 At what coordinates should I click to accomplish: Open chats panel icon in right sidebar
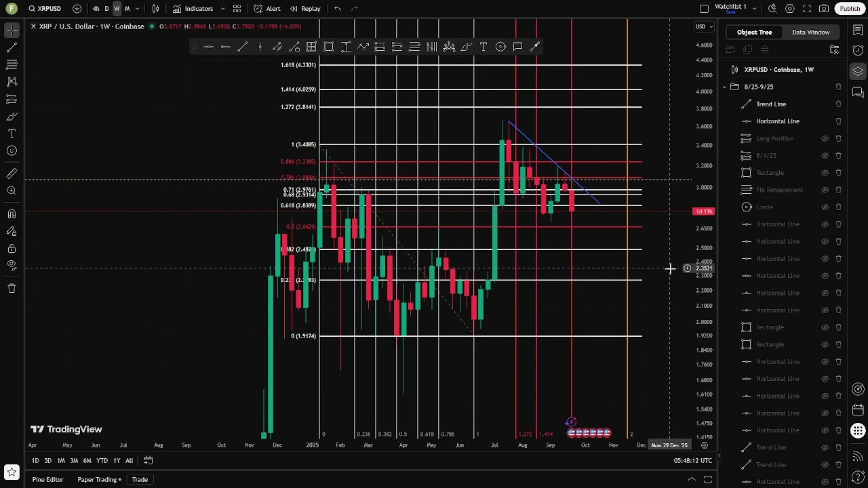858,91
